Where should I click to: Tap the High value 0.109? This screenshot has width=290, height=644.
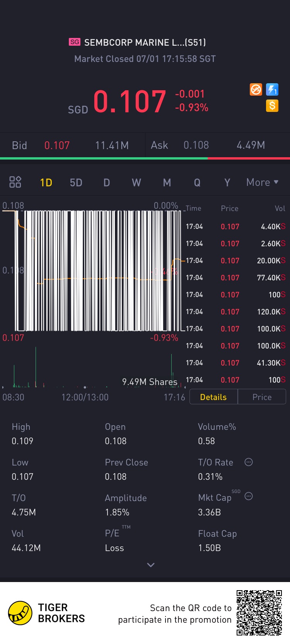tap(22, 441)
